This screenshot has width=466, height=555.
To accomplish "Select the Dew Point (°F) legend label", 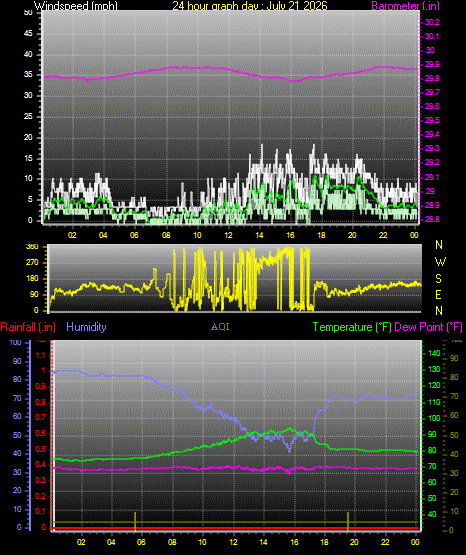I will coord(428,327).
